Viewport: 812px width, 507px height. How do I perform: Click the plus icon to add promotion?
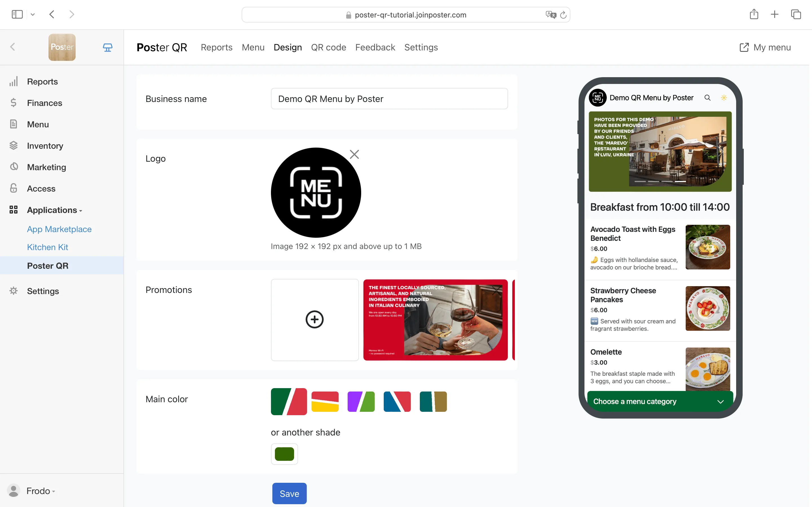(x=314, y=320)
